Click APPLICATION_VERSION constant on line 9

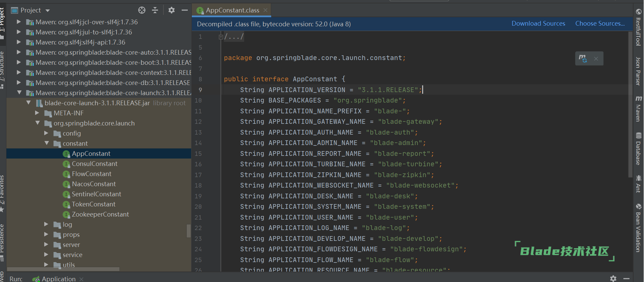pyautogui.click(x=307, y=90)
